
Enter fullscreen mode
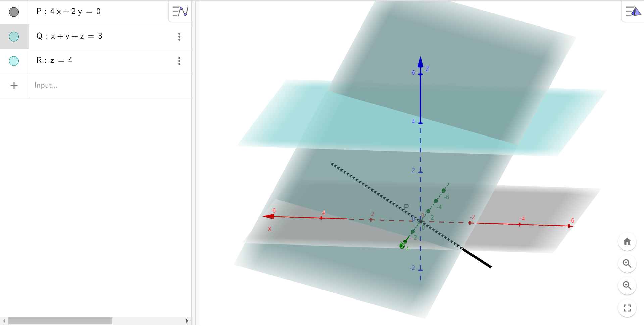click(x=627, y=308)
